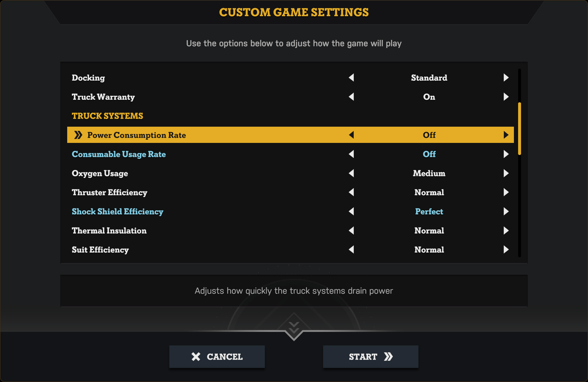
Task: Click right arrow next to Docking Standard
Action: tap(506, 77)
